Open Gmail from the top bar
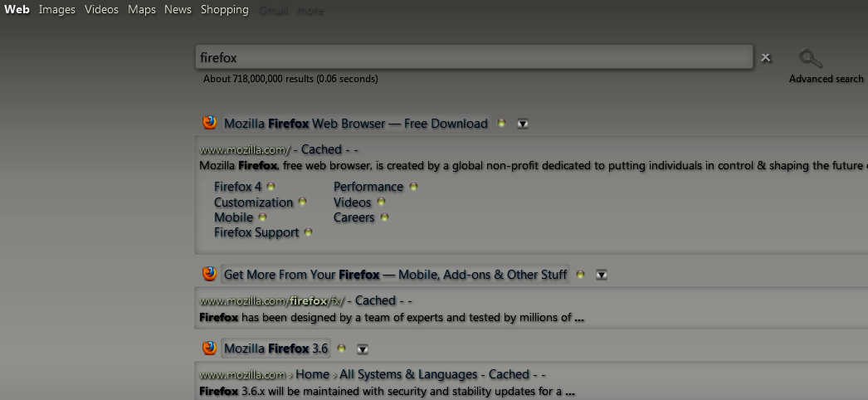Image resolution: width=868 pixels, height=400 pixels. (274, 11)
